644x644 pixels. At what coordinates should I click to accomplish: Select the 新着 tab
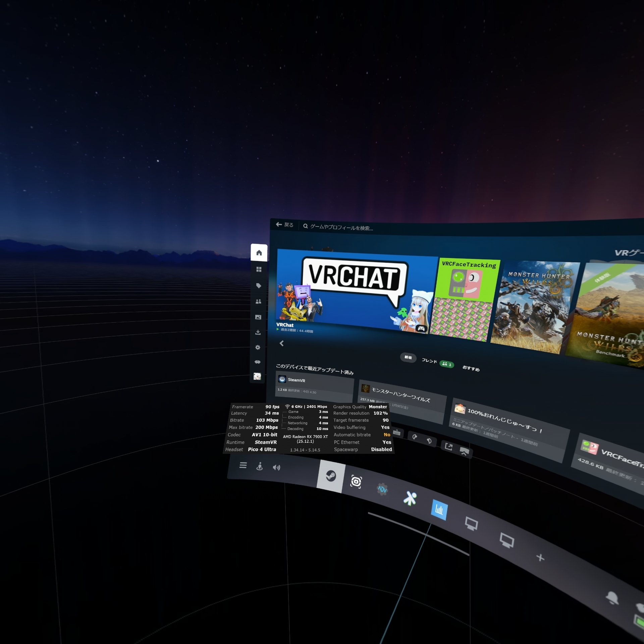408,357
